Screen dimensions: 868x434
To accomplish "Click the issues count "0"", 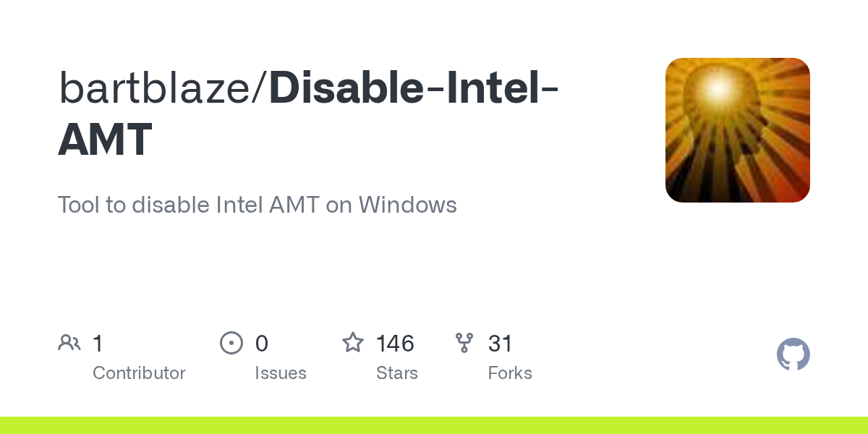I will pos(262,344).
